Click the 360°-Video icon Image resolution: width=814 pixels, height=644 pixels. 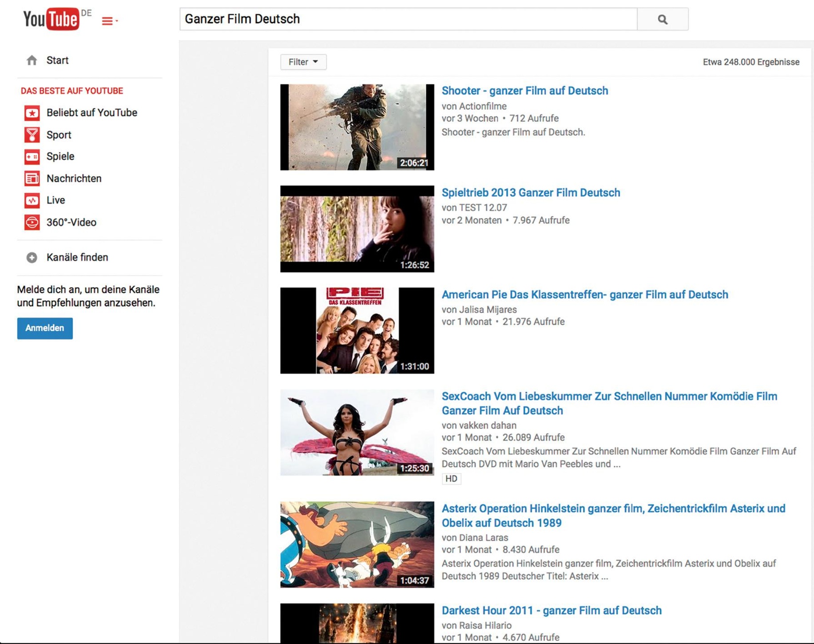point(32,222)
